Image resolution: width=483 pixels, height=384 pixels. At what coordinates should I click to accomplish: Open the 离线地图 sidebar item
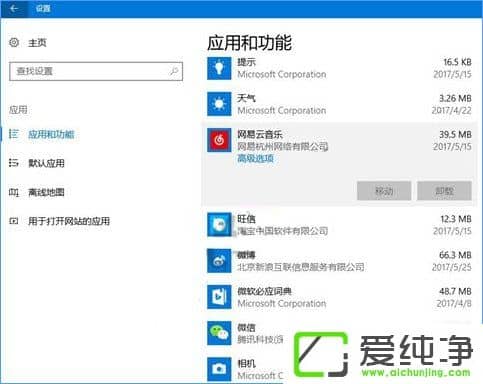pyautogui.click(x=46, y=192)
